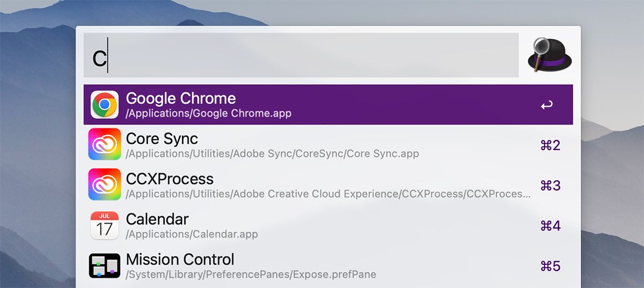Click the ⌘5 shortcut label

pyautogui.click(x=550, y=266)
